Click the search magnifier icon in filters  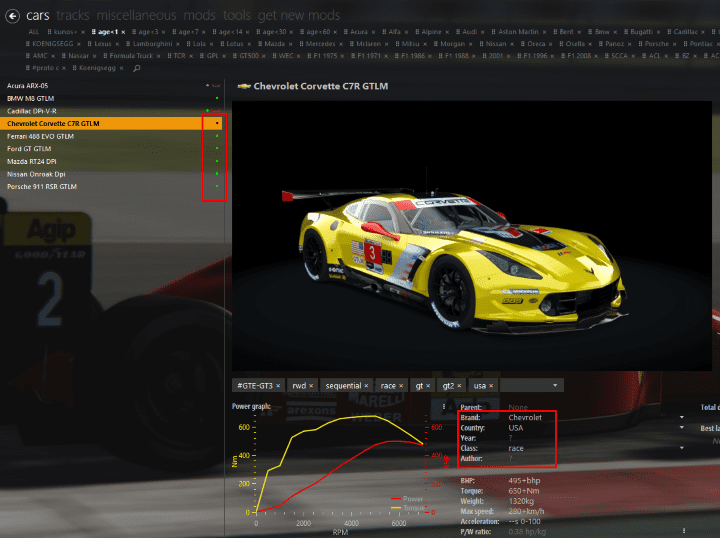tap(137, 69)
